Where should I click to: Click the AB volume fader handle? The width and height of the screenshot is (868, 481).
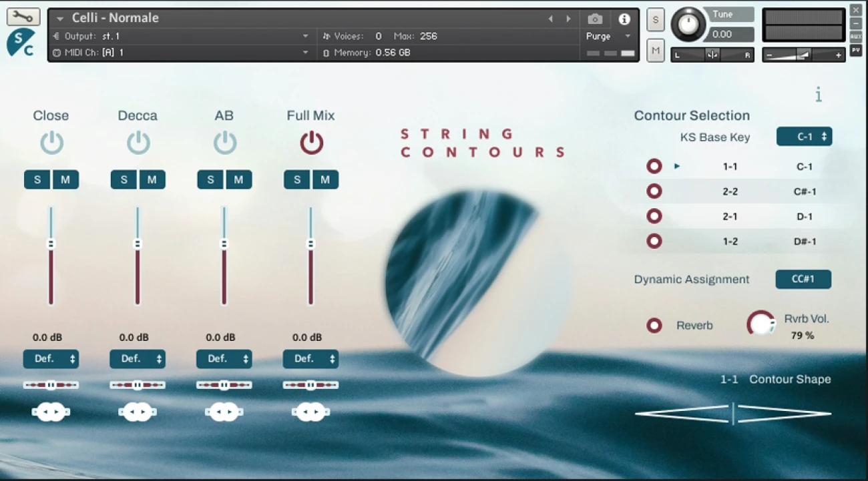pos(224,244)
